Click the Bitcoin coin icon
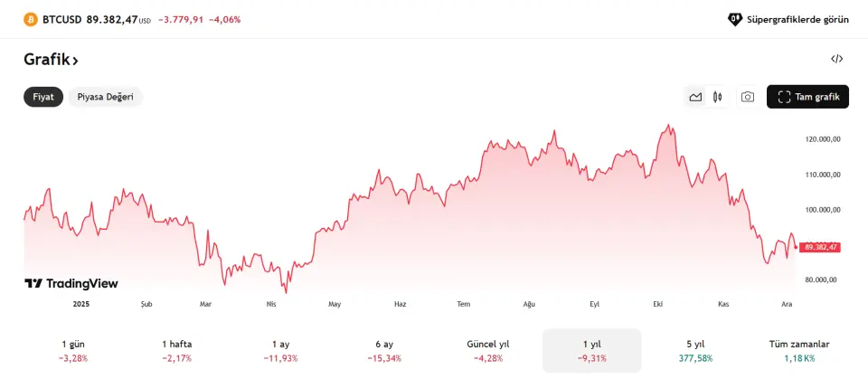The width and height of the screenshot is (868, 379). pos(31,19)
